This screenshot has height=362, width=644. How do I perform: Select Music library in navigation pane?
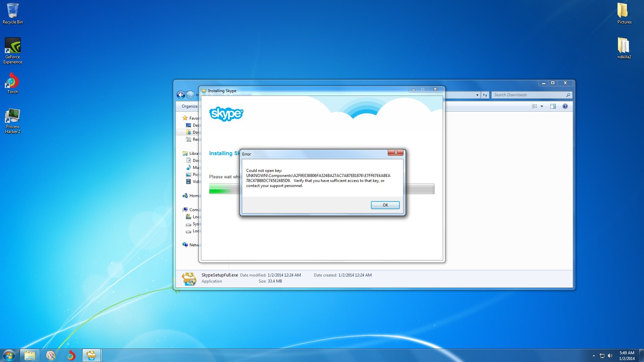coord(193,167)
